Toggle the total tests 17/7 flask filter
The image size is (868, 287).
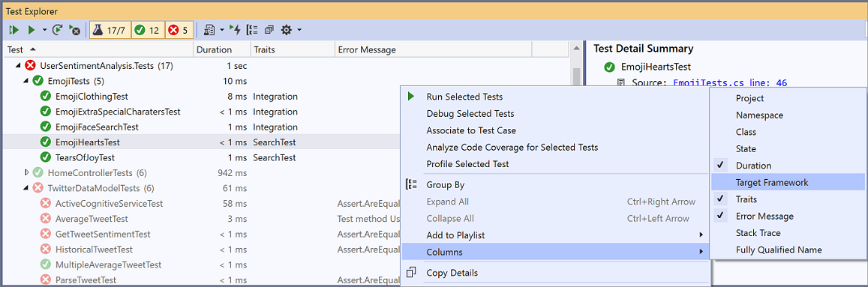click(110, 30)
